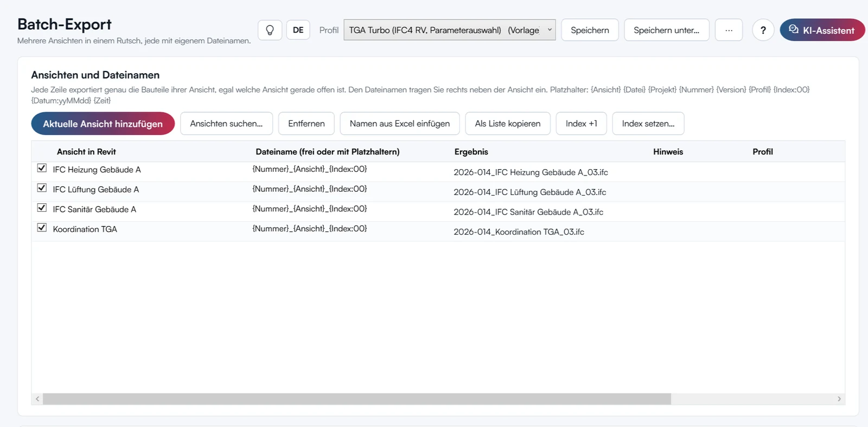The height and width of the screenshot is (427, 868).
Task: Click Aktuelle Ansicht hinzufügen
Action: (x=103, y=124)
